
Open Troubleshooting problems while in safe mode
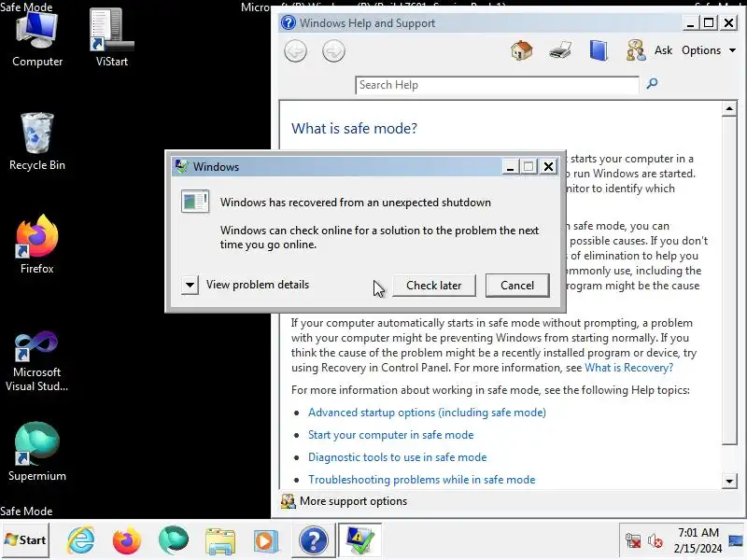point(422,480)
